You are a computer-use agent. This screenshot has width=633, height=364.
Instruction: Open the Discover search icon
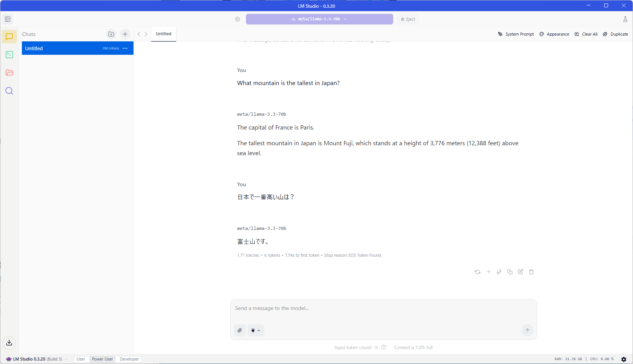pyautogui.click(x=9, y=91)
